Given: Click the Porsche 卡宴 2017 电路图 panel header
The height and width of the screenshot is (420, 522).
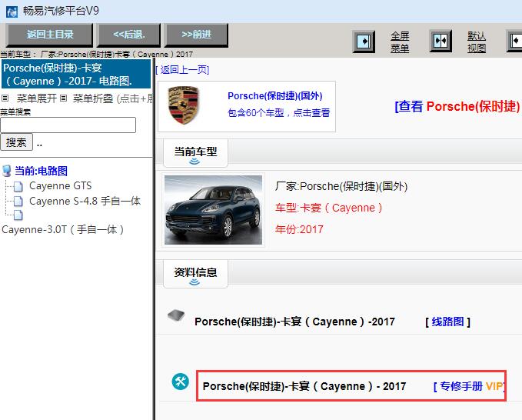Looking at the screenshot, I should [76, 74].
